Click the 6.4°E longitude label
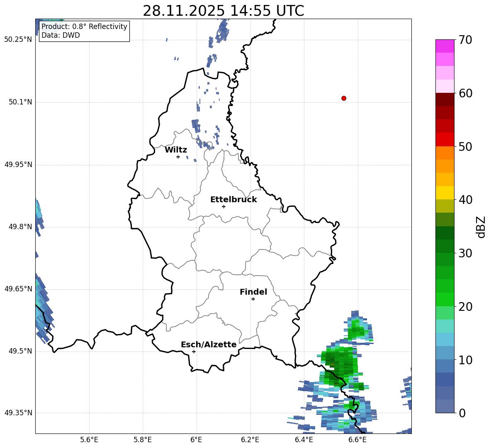Screen dimensions: 491x448 coord(304,440)
